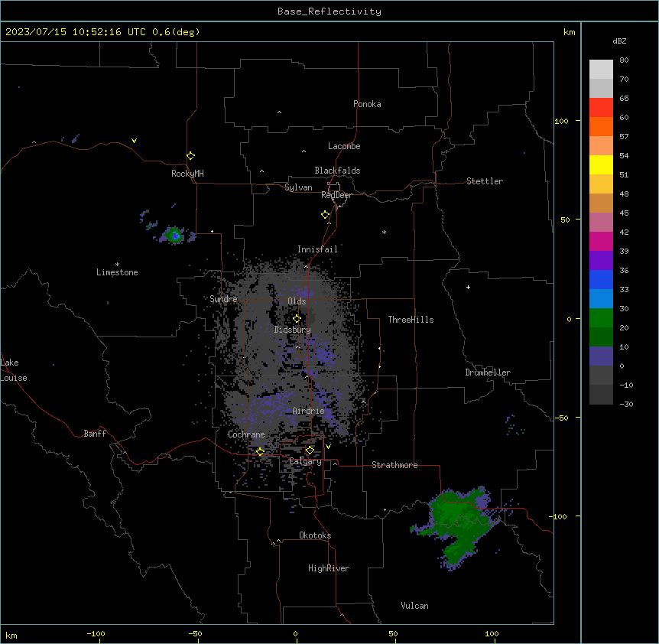Click the Vulcan label
The width and height of the screenshot is (659, 644).
click(414, 606)
